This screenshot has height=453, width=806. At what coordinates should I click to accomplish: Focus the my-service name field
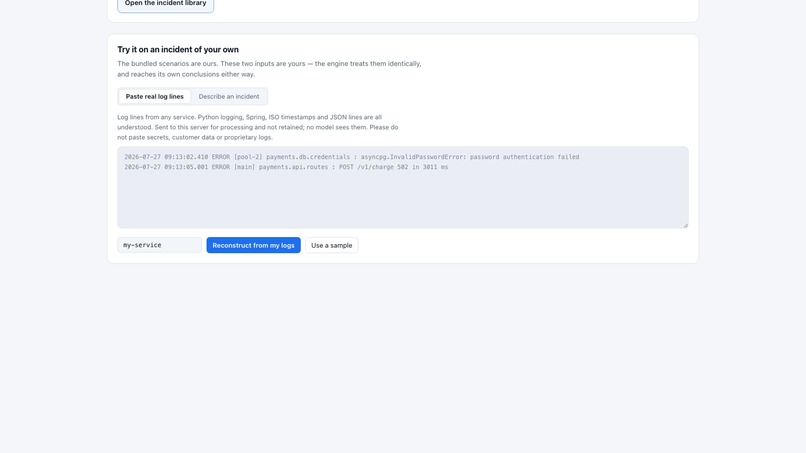coord(159,245)
